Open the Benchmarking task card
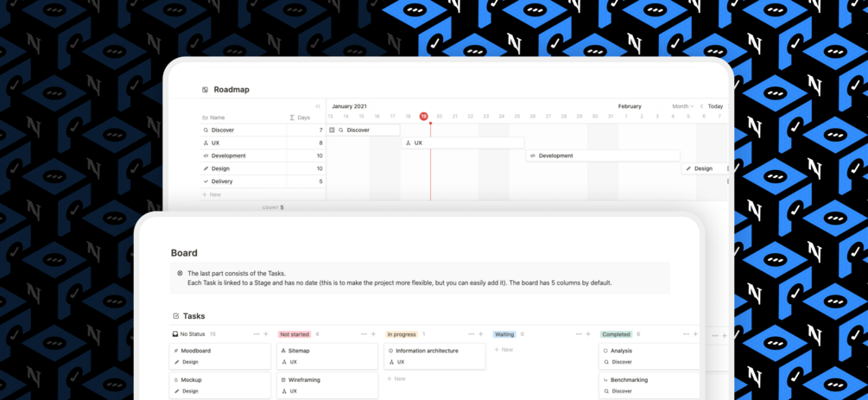Image resolution: width=868 pixels, height=400 pixels. click(649, 385)
